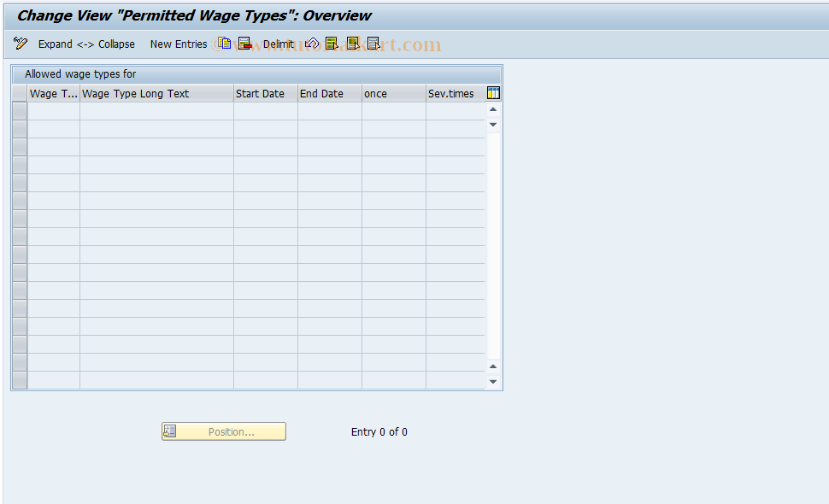Select the End Date column header

coord(330,93)
